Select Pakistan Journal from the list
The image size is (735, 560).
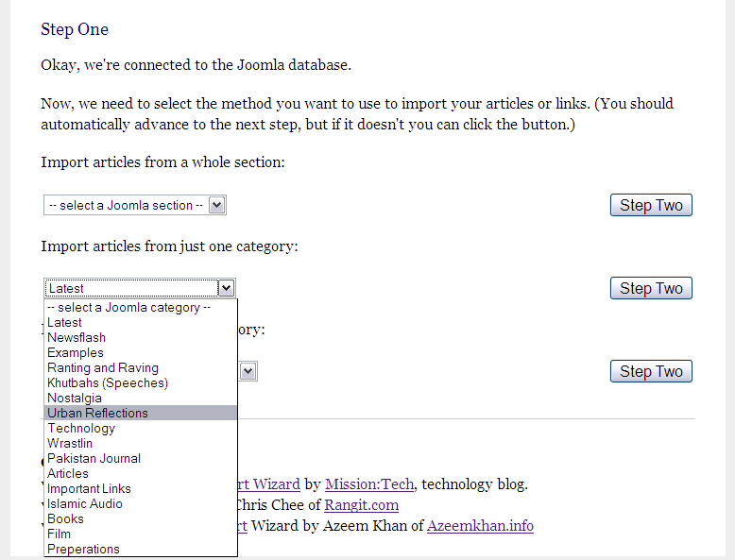94,458
